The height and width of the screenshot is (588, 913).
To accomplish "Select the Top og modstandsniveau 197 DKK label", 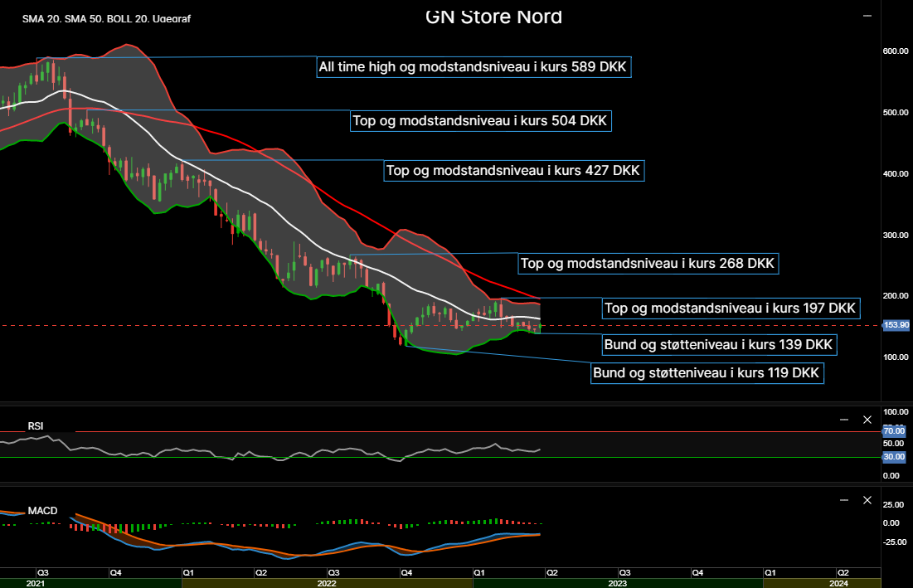I will point(731,308).
